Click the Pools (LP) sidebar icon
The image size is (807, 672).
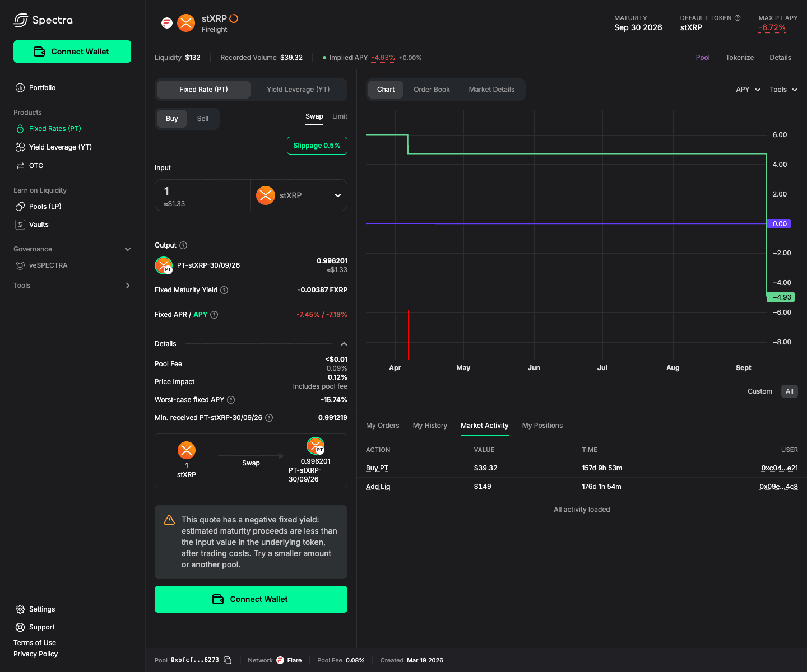[x=20, y=207]
